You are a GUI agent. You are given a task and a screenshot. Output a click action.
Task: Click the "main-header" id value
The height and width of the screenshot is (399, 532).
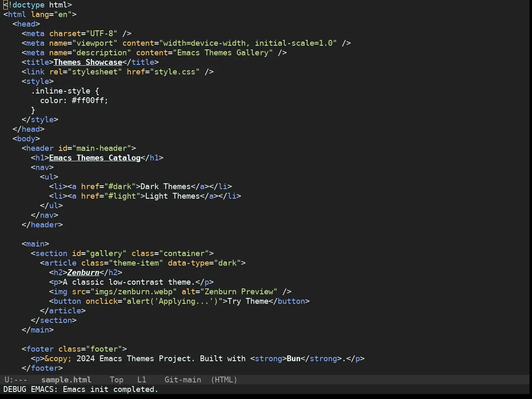(102, 148)
